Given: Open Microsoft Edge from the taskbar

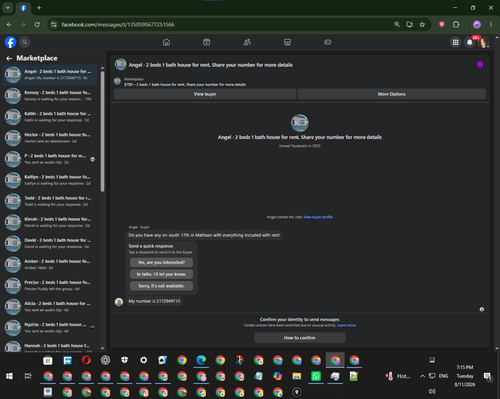Looking at the screenshot, I should (201, 360).
